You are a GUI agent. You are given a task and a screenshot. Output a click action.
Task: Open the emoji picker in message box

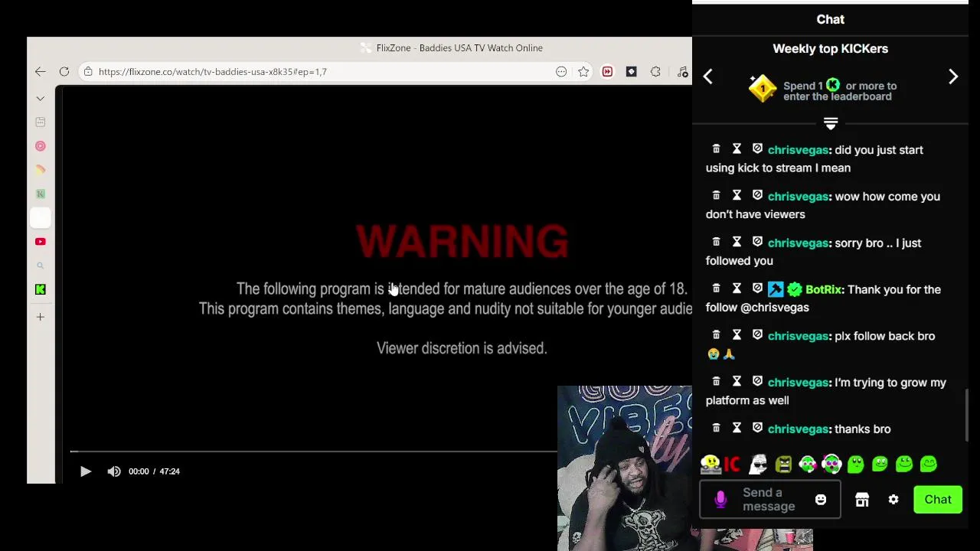point(821,500)
